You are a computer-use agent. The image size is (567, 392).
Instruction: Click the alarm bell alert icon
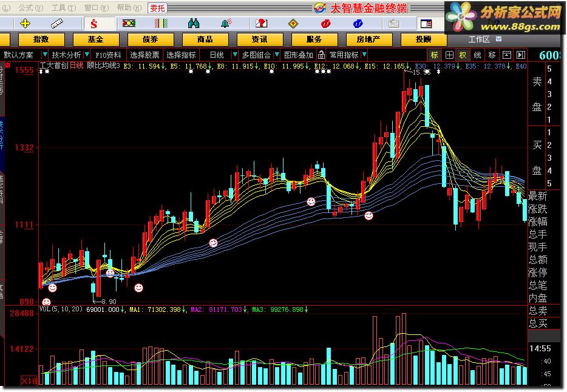[226, 24]
